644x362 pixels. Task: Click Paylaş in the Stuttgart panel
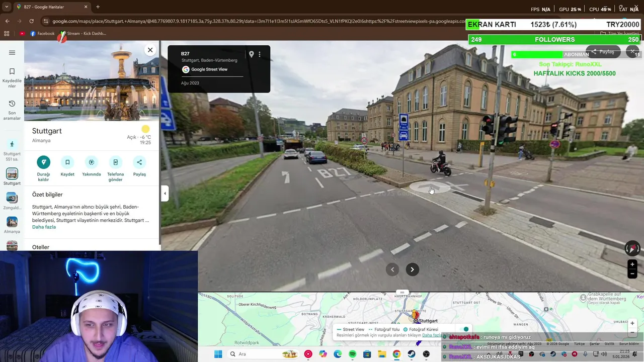(x=139, y=166)
